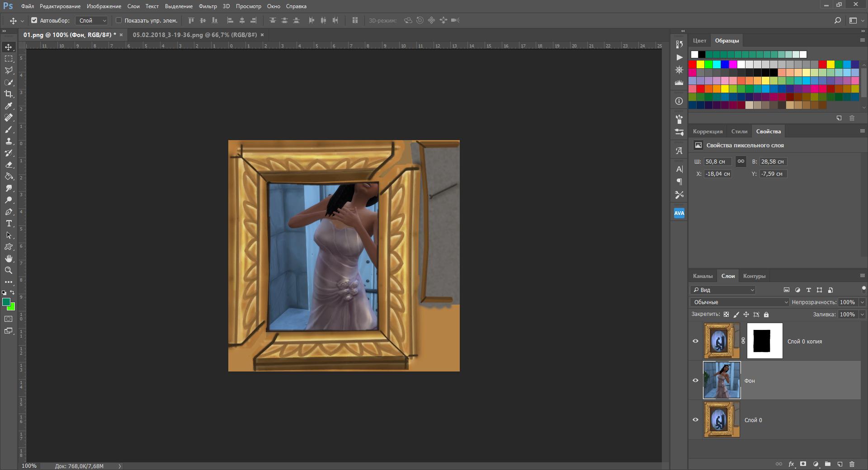Switch to the Каналы tab
The width and height of the screenshot is (868, 470).
[703, 276]
